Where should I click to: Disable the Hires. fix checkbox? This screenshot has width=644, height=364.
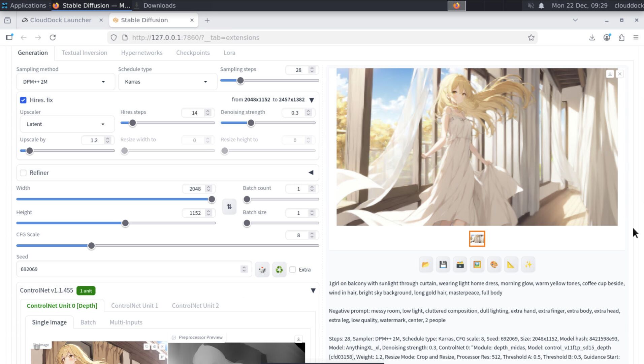[23, 100]
